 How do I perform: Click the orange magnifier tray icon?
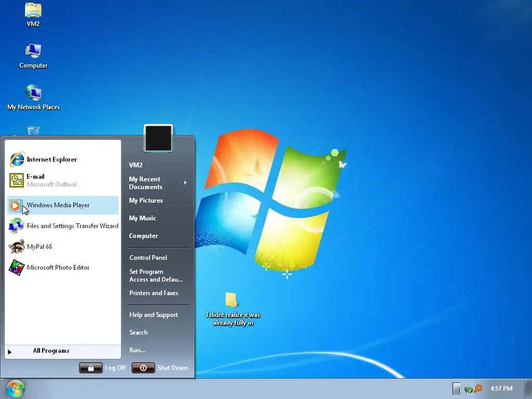478,389
